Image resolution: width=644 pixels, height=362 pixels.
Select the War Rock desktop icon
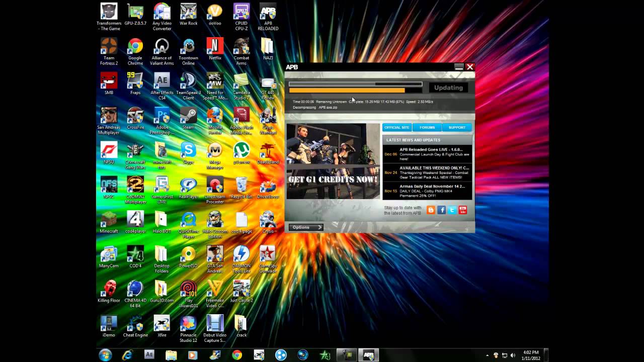(188, 15)
